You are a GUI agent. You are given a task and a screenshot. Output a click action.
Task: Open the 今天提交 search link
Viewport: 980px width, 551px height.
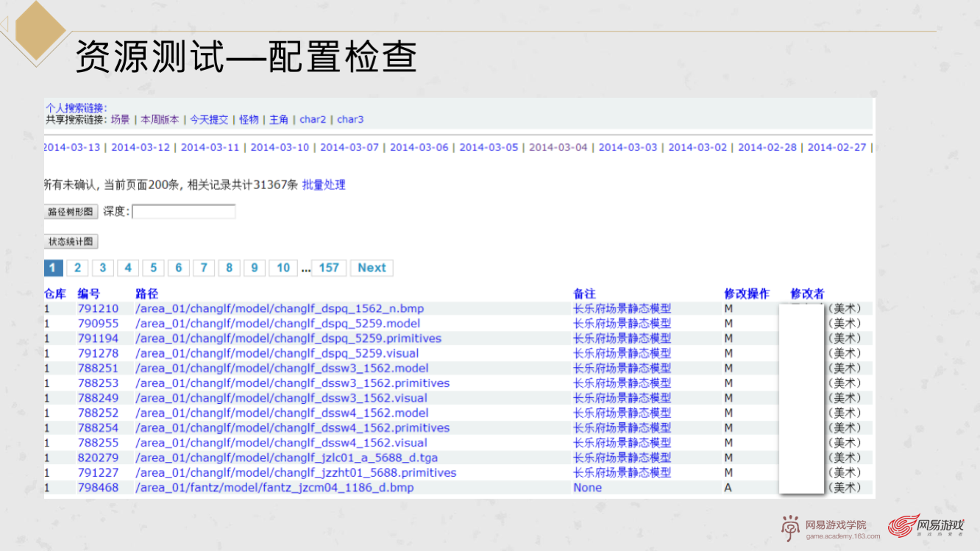coord(209,119)
